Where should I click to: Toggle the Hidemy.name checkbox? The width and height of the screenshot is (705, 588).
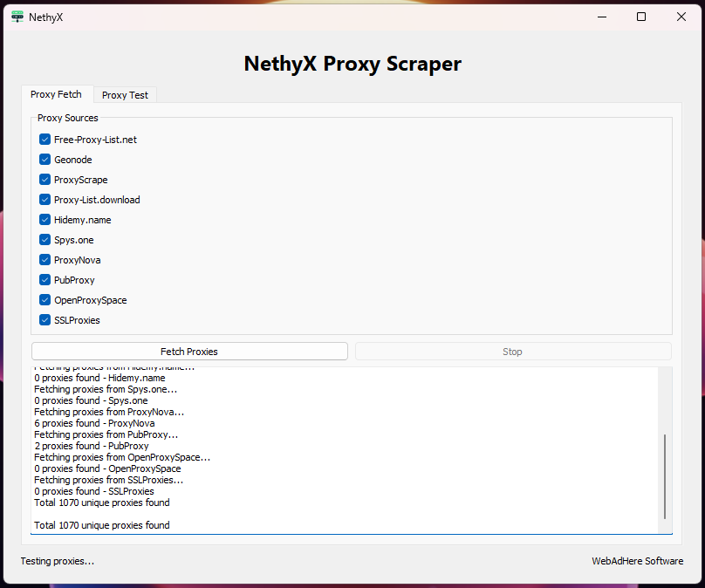(x=44, y=219)
